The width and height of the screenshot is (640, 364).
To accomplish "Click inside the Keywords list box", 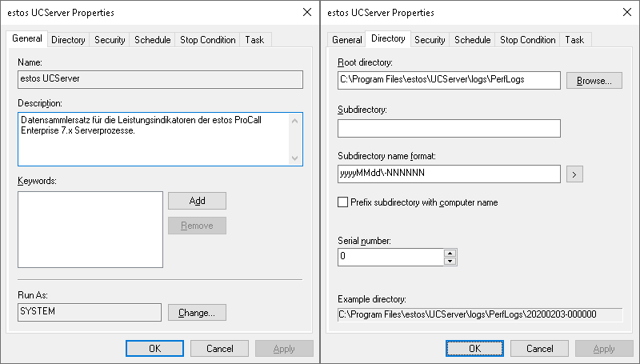I will [x=90, y=229].
